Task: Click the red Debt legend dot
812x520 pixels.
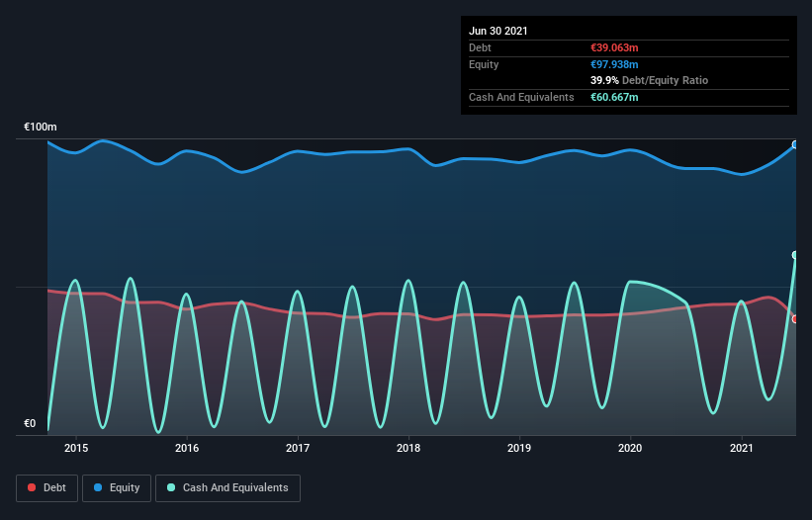Action: (x=32, y=487)
